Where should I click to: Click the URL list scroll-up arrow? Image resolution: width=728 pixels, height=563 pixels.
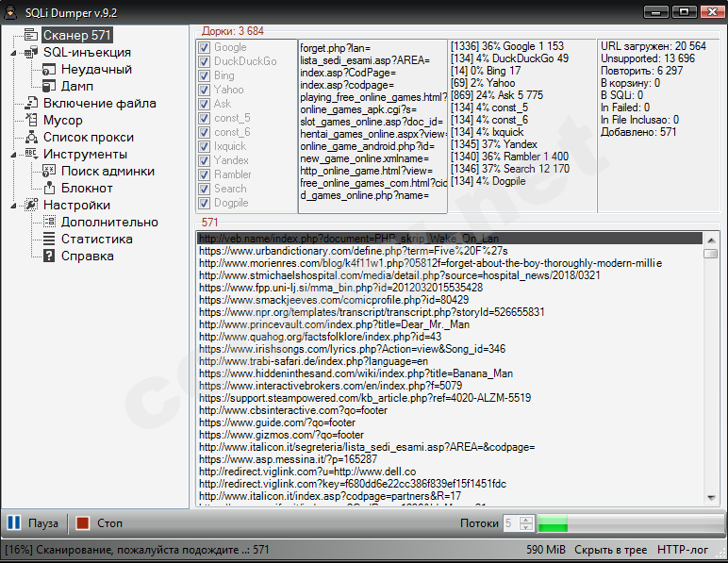(711, 240)
